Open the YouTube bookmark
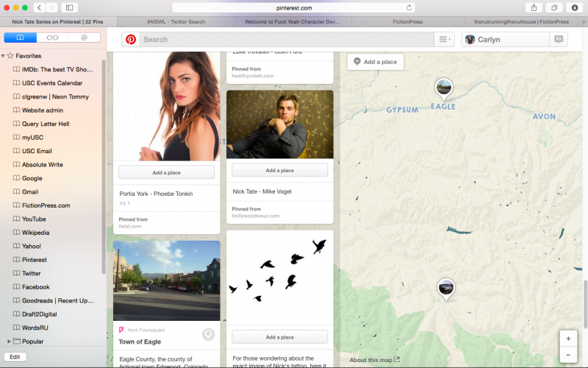This screenshot has height=368, width=588. click(x=29, y=219)
